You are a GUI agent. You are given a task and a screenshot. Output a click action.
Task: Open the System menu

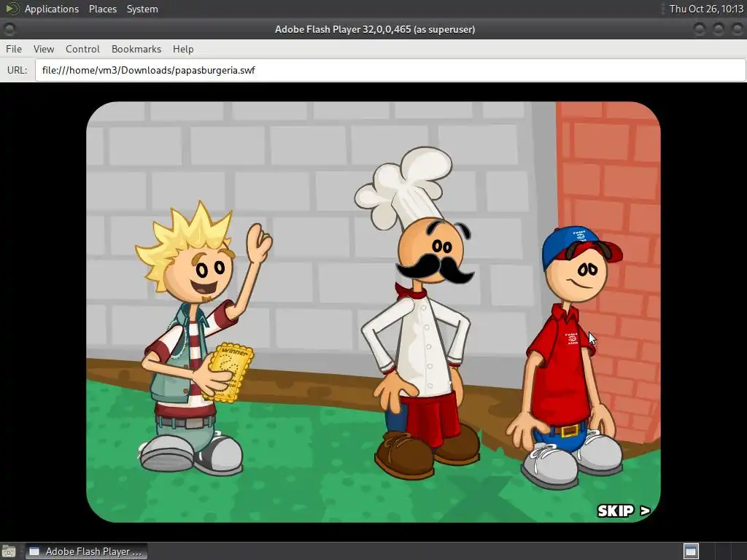pyautogui.click(x=142, y=9)
